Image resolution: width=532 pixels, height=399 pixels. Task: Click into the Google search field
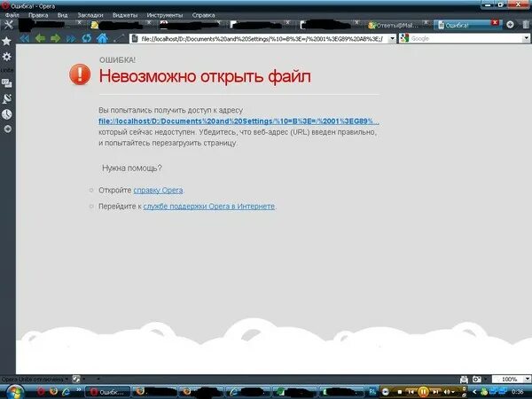point(465,38)
